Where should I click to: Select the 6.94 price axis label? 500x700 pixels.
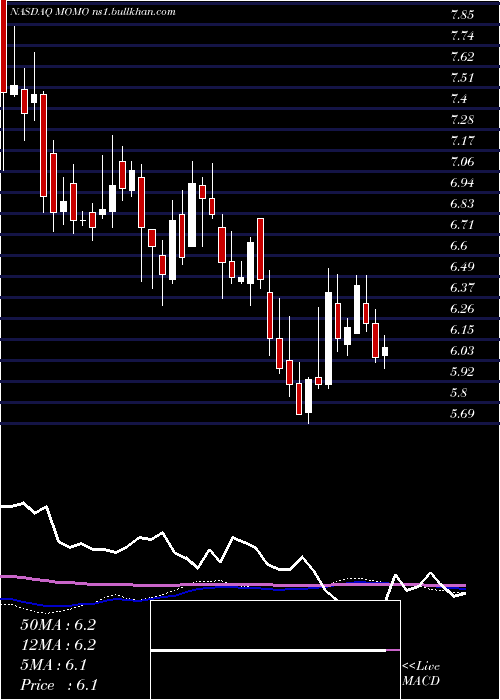[x=462, y=183]
